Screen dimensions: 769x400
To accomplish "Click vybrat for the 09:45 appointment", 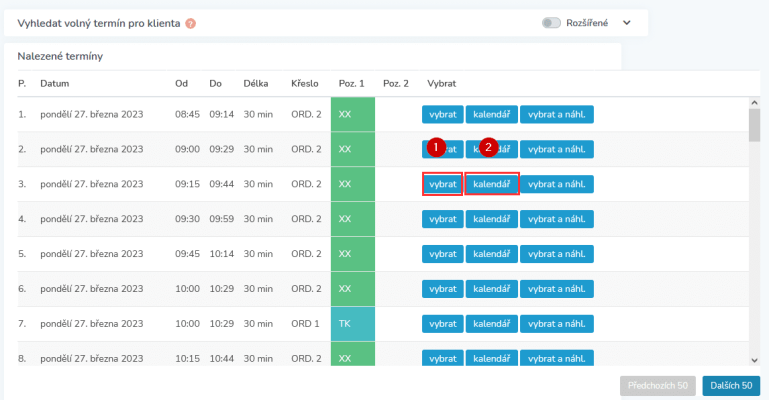I will coord(442,254).
